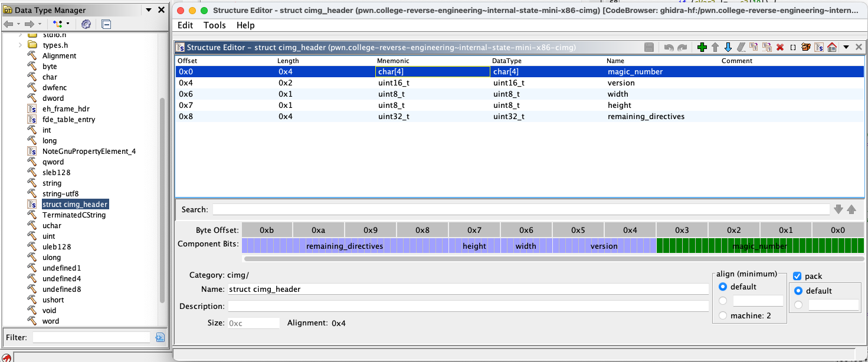Open Data Type Manager panel menu triangle
Viewport: 868px width, 362px height.
[x=148, y=10]
